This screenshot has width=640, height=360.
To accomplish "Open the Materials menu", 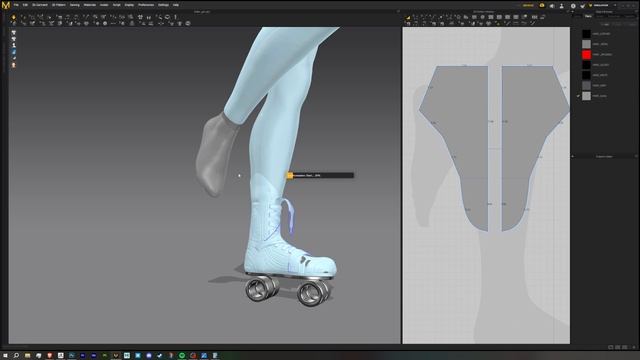I will click(90, 5).
